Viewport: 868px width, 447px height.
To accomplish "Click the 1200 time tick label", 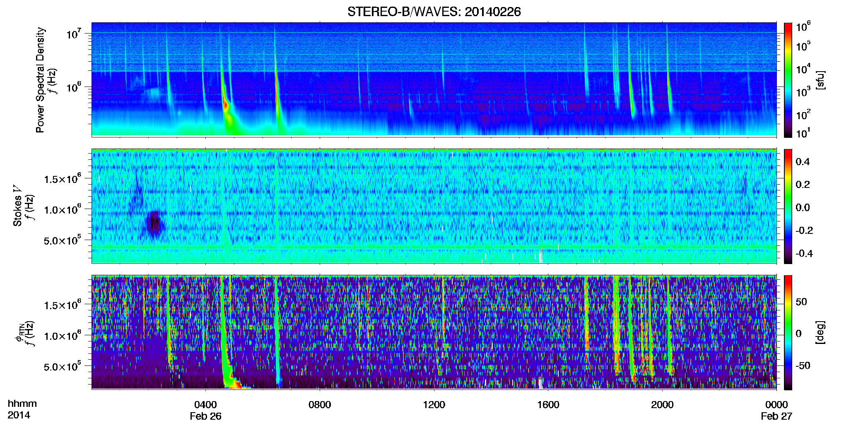I will pos(434,404).
